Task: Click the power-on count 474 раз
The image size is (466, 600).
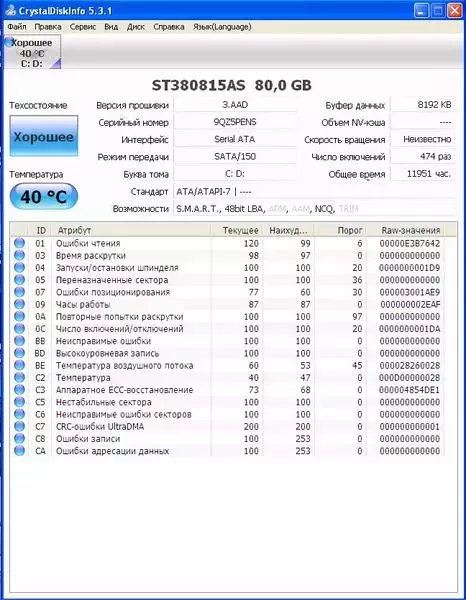Action: 423,157
